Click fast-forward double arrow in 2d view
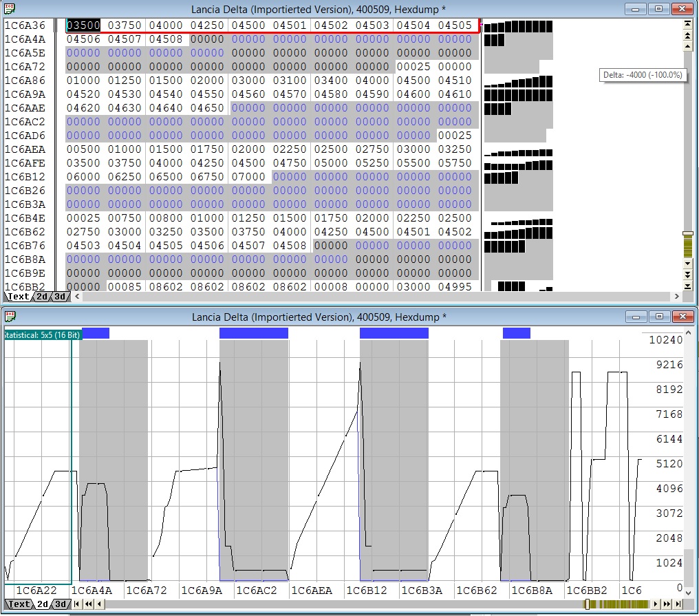The height and width of the screenshot is (616, 699). pyautogui.click(x=667, y=604)
